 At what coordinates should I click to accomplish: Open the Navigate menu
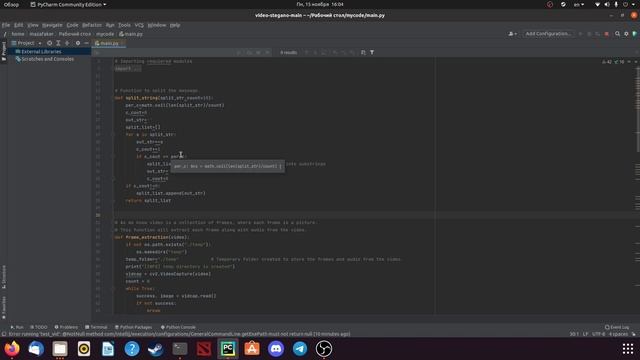52,25
